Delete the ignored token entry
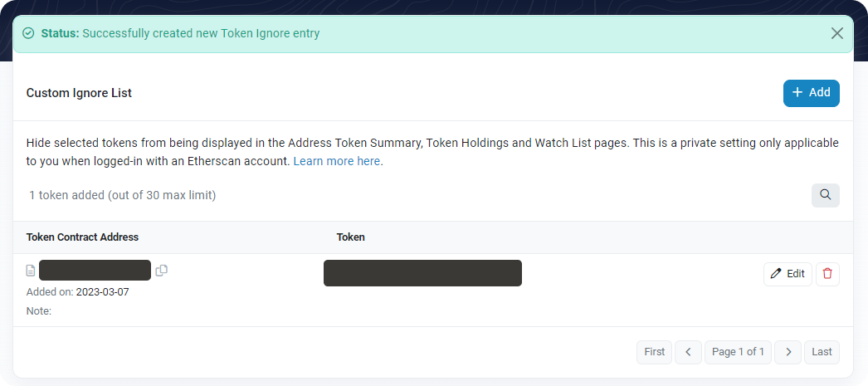Image resolution: width=868 pixels, height=386 pixels. [827, 274]
